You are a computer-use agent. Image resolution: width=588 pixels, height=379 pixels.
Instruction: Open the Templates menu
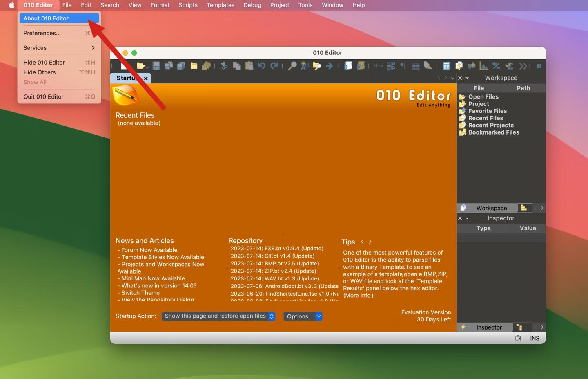tap(220, 5)
